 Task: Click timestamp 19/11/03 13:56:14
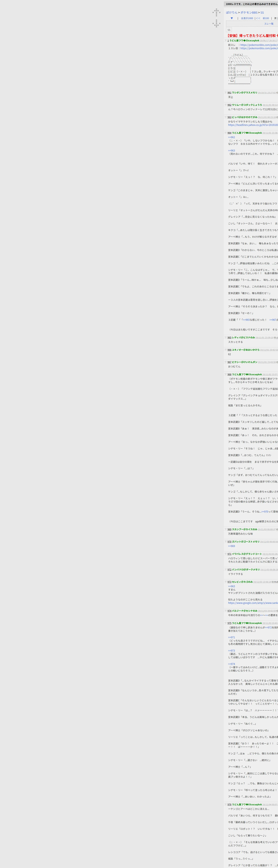[x=262, y=582]
